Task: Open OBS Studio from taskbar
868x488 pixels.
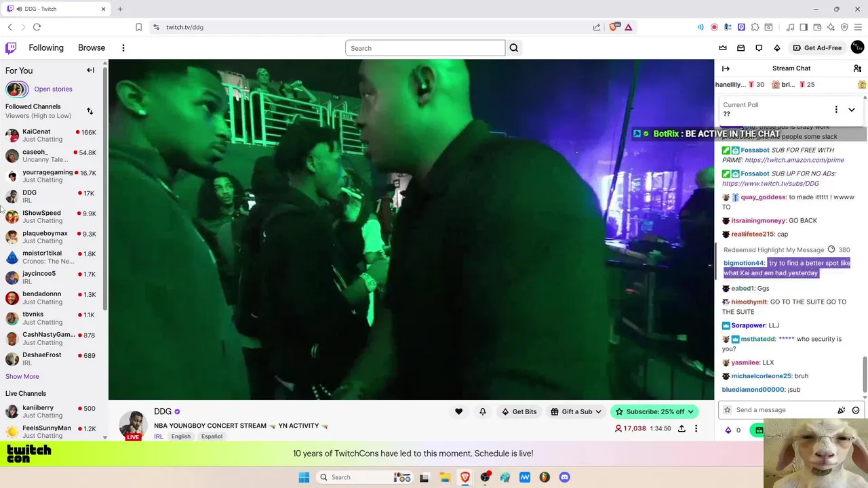Action: [x=485, y=477]
